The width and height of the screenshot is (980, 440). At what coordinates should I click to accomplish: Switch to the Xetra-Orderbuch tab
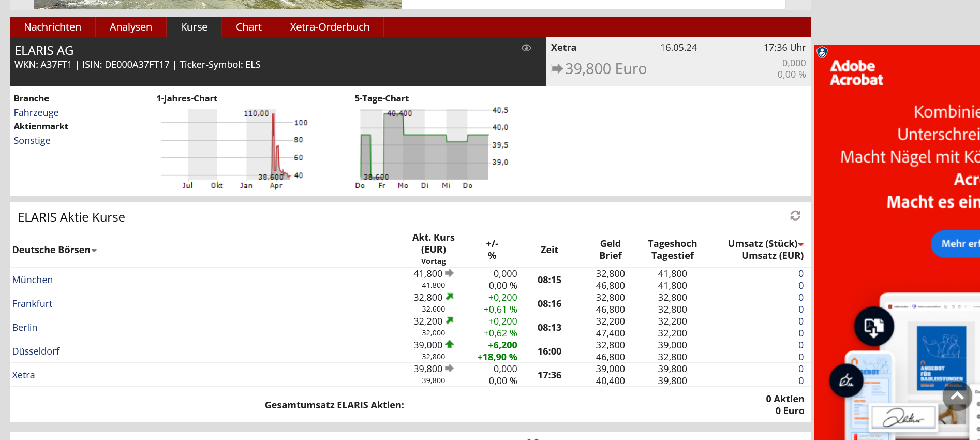[330, 27]
